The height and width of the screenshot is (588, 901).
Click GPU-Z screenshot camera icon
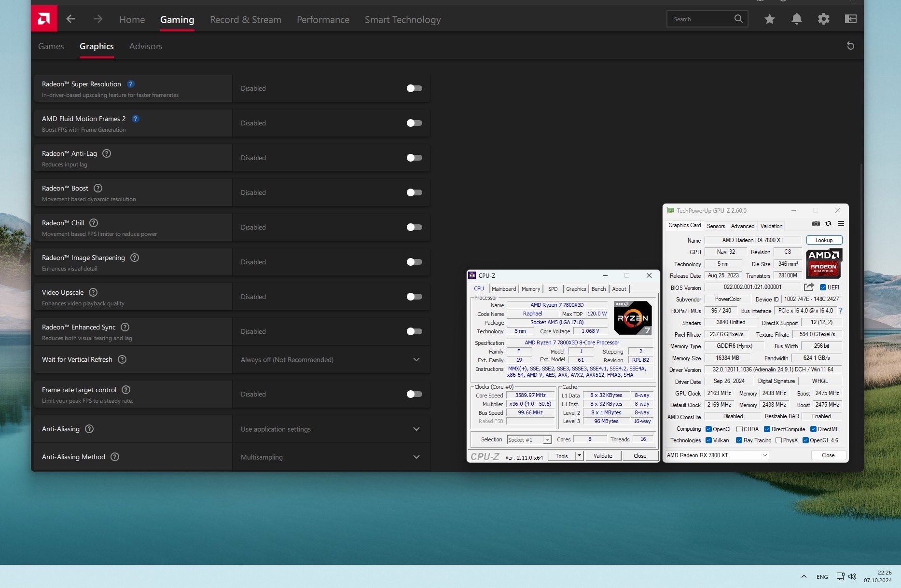(x=816, y=223)
